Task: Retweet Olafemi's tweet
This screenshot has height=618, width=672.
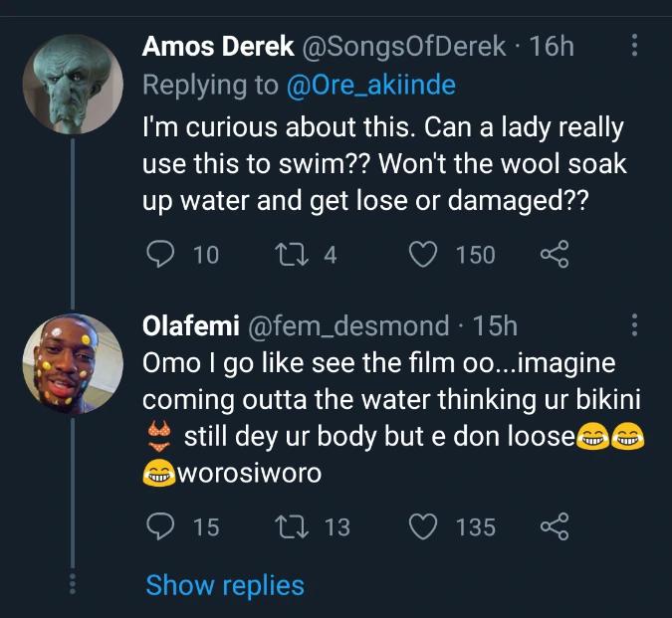Action: [x=292, y=526]
